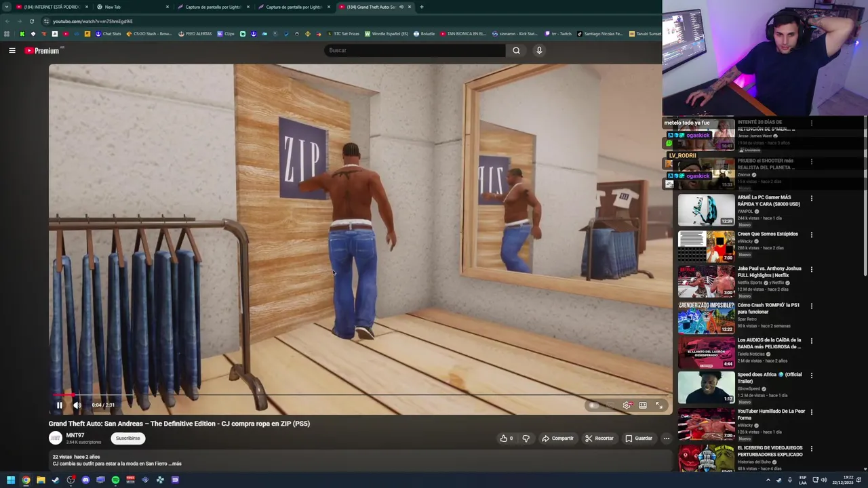Open the Boludle bookmark
Image resolution: width=868 pixels, height=488 pixels.
[425, 34]
